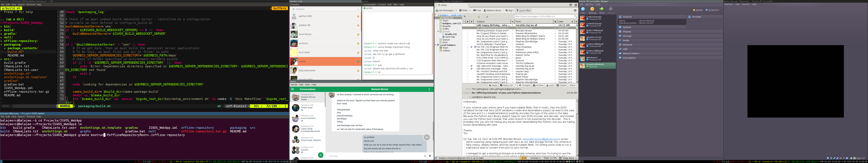The width and height of the screenshot is (868, 163).
Task: Click Reply button in message header
Action: pos(493,85)
